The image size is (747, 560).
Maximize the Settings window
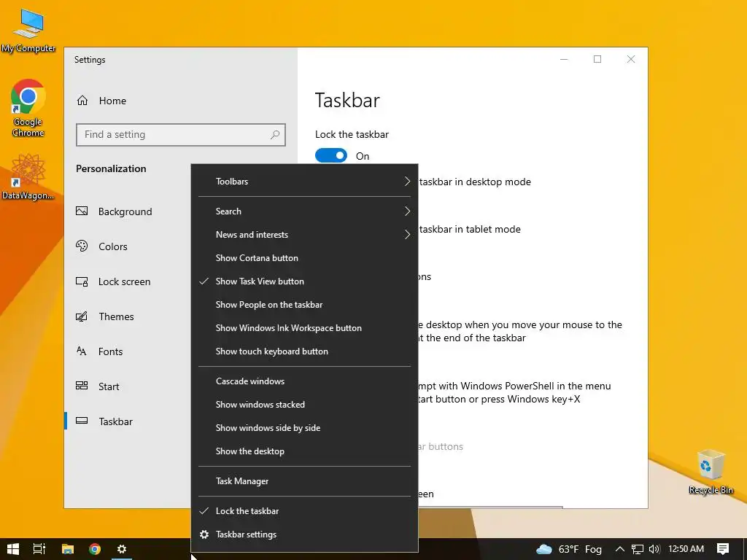coord(597,59)
